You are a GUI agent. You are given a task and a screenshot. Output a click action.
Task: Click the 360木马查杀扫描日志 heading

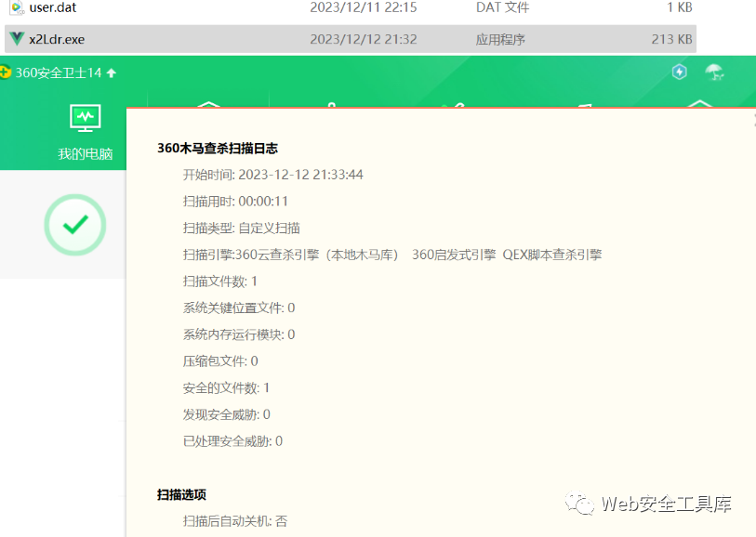[x=218, y=149]
